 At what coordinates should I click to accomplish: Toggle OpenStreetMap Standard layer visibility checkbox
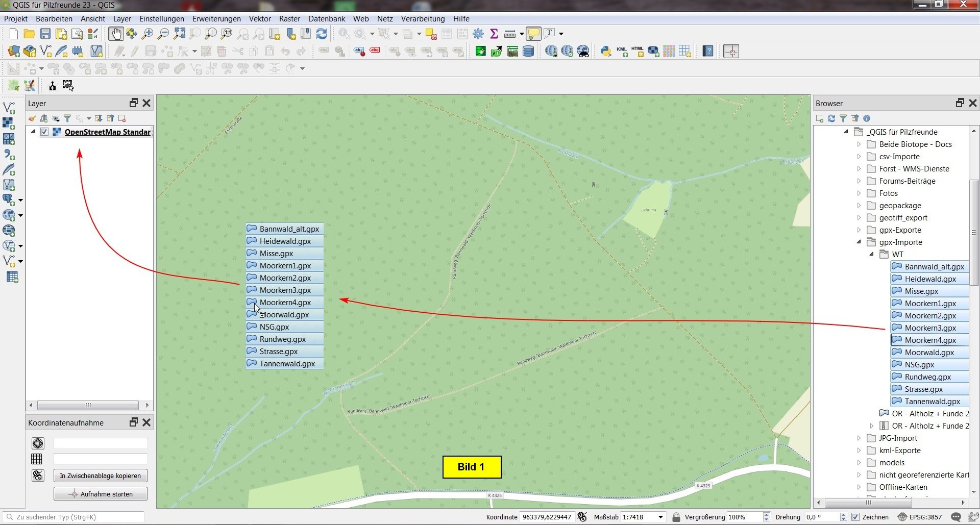[44, 132]
